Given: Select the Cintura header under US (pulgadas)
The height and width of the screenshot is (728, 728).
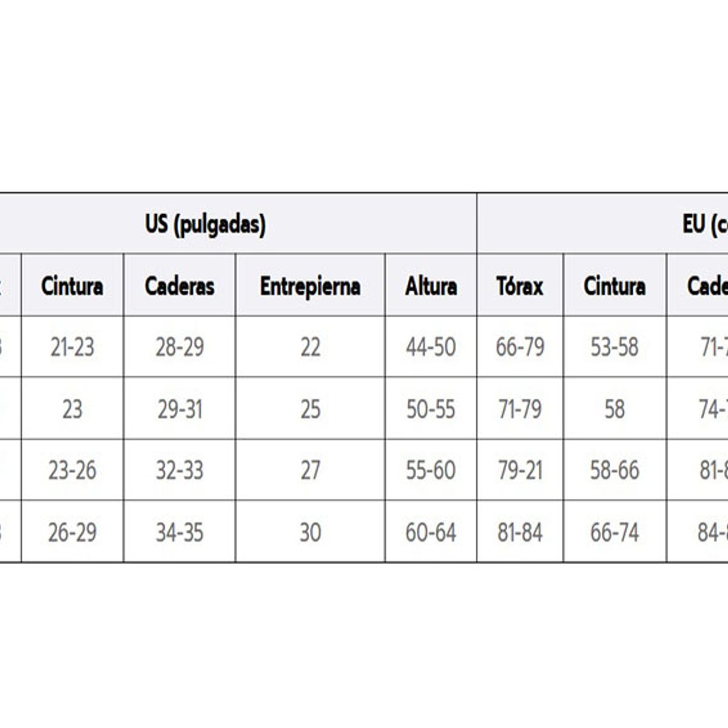Looking at the screenshot, I should pos(72,286).
